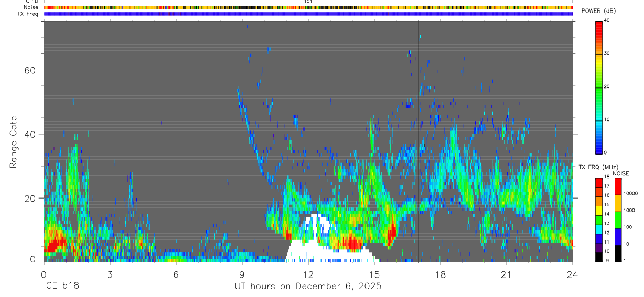Click the 'NOISE' legend title

point(621,174)
